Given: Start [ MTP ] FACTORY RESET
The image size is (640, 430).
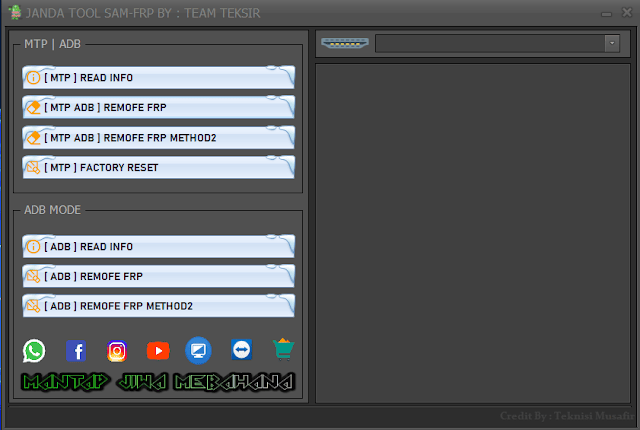Looking at the screenshot, I should (159, 167).
